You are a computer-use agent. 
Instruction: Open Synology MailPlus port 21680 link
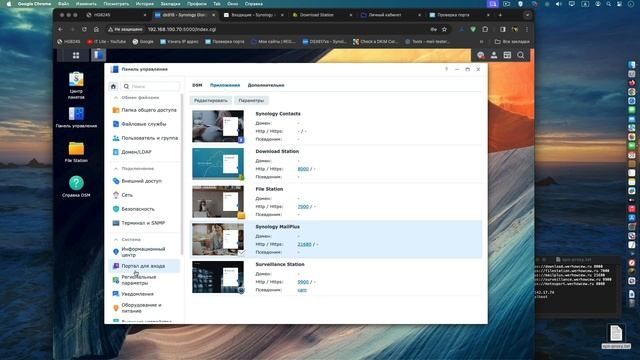pyautogui.click(x=304, y=244)
